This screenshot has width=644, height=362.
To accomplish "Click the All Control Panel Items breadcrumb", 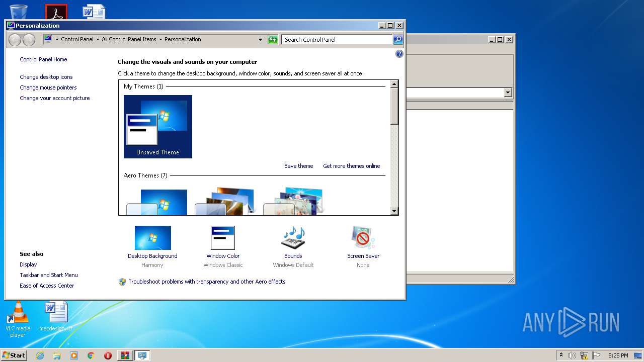I will [129, 39].
